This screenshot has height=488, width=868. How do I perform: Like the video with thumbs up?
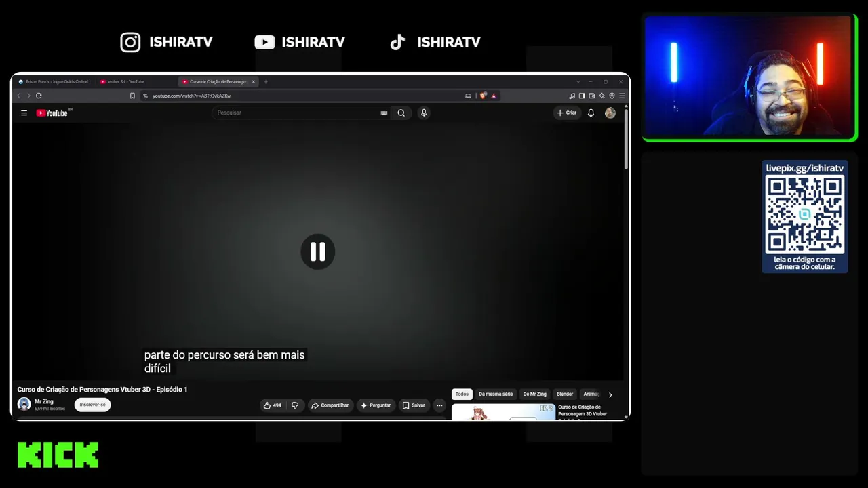(273, 405)
